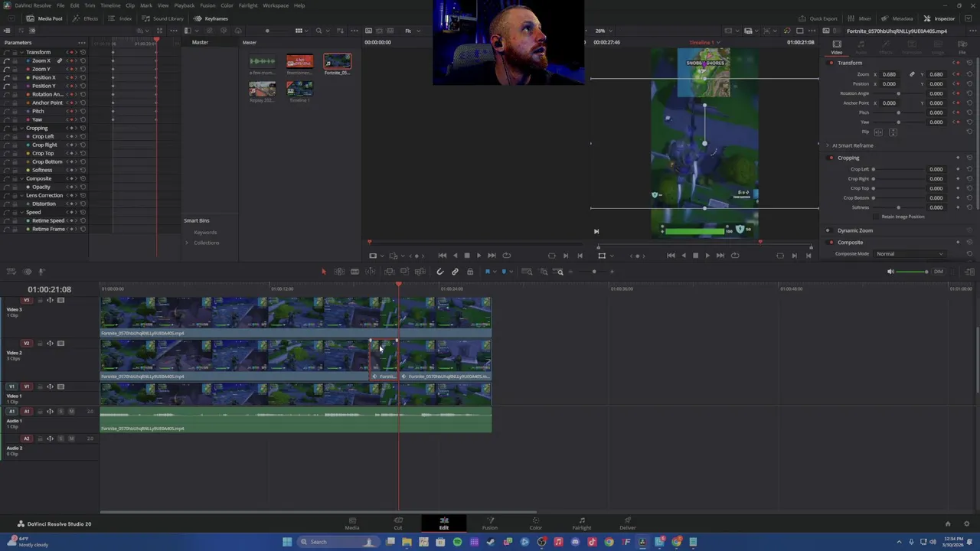Collapse the Lens Correction group in Parameters
The height and width of the screenshot is (551, 980).
(21, 195)
